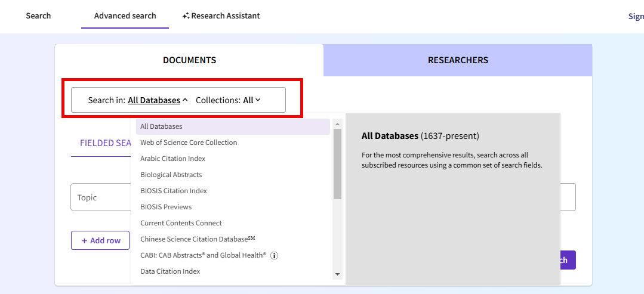This screenshot has height=294, width=644.
Task: Switch to the Researchers tab
Action: 458,60
